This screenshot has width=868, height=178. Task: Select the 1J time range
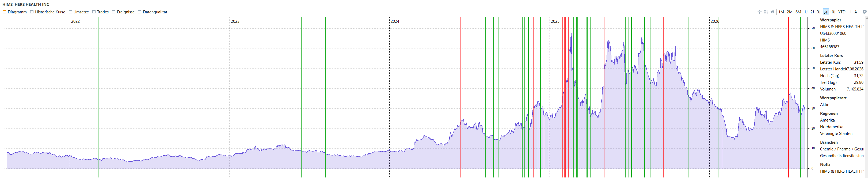pyautogui.click(x=806, y=12)
